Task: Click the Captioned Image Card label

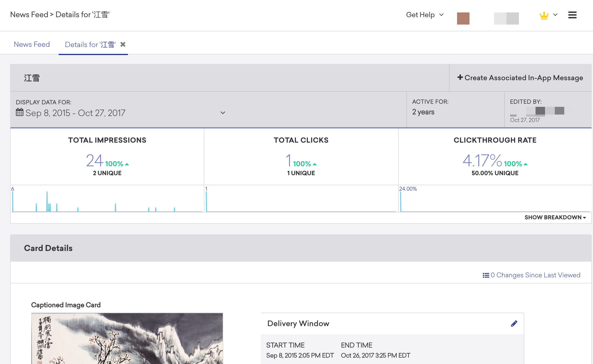Action: (x=66, y=305)
